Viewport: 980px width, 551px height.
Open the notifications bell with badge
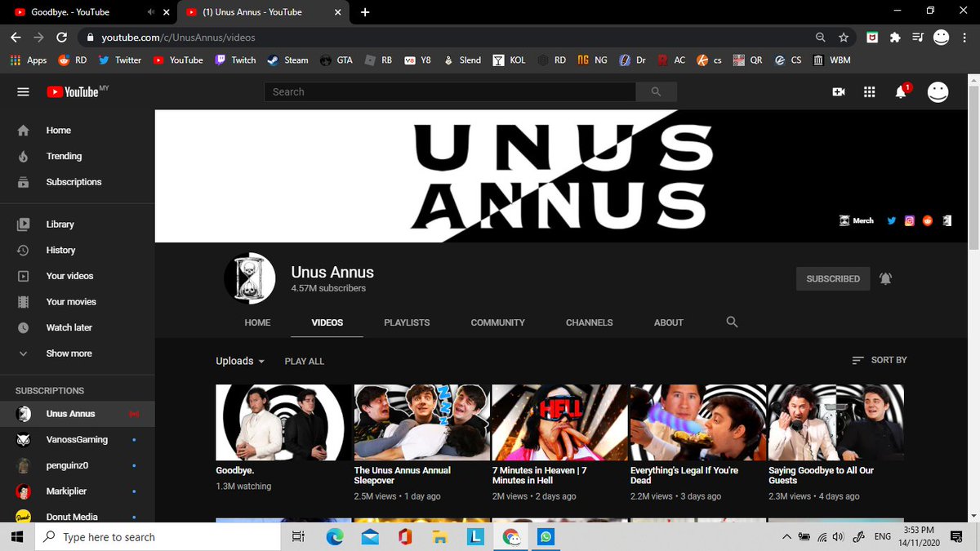click(902, 91)
